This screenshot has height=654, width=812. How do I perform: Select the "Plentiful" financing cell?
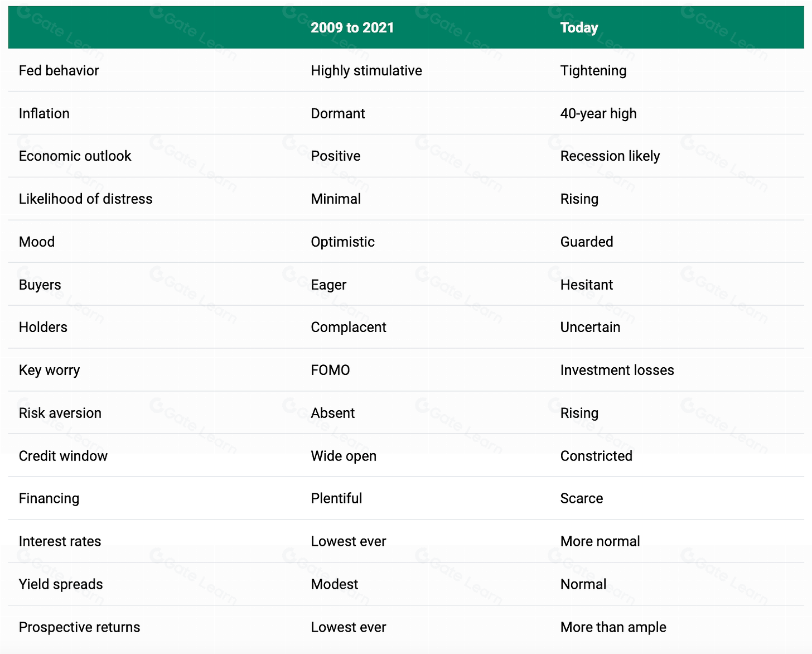(336, 499)
